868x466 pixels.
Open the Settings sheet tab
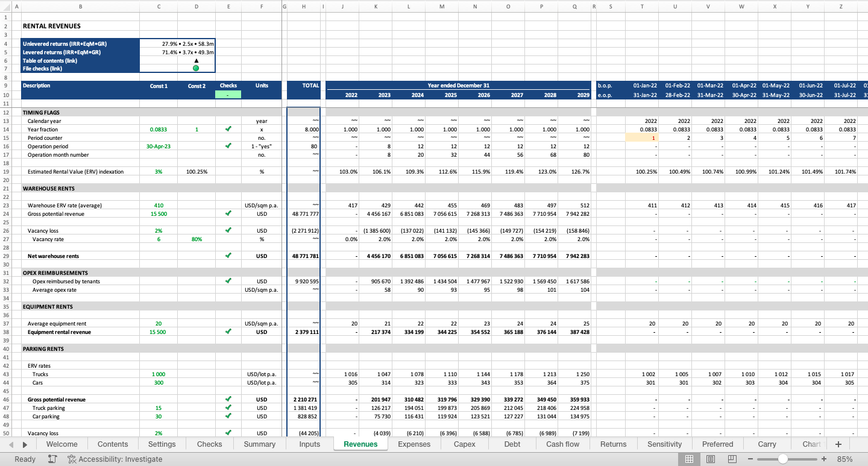tap(162, 444)
